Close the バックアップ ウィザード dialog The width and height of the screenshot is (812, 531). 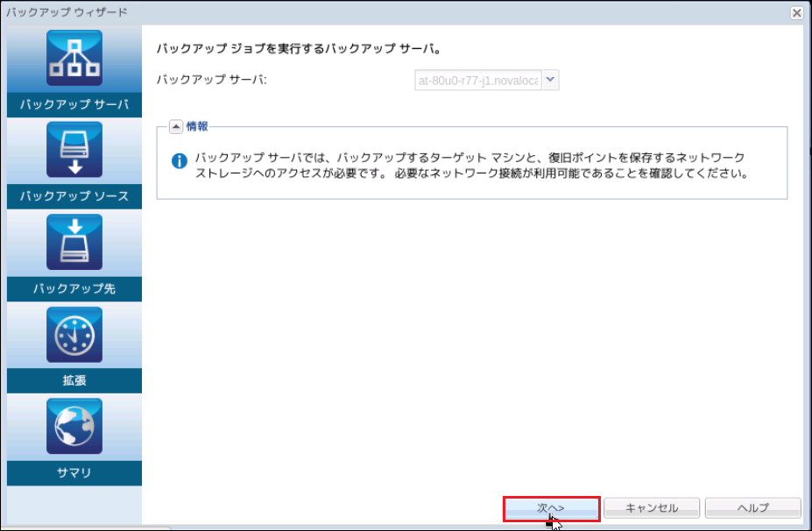797,12
